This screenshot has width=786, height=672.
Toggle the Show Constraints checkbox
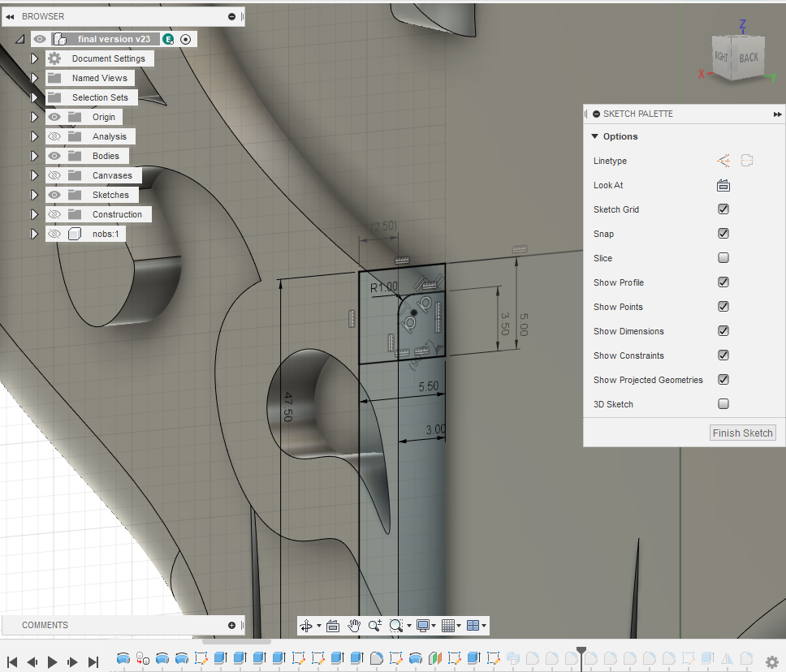coord(723,355)
